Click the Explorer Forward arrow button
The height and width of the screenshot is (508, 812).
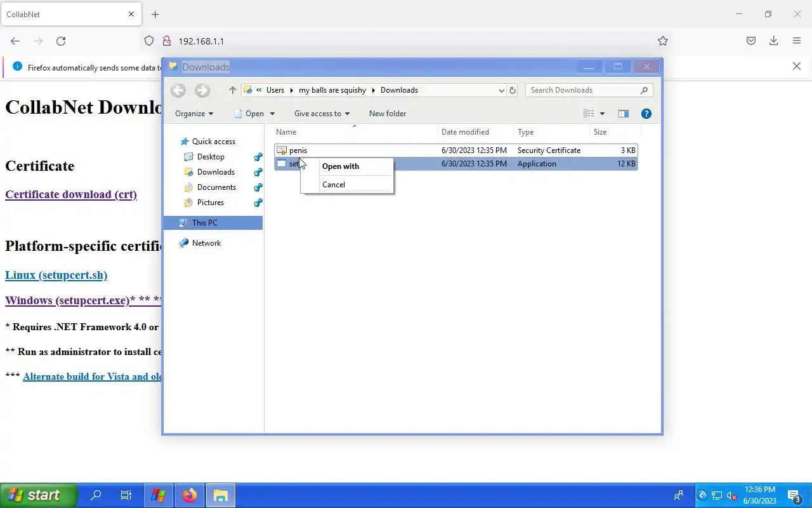[x=202, y=90]
